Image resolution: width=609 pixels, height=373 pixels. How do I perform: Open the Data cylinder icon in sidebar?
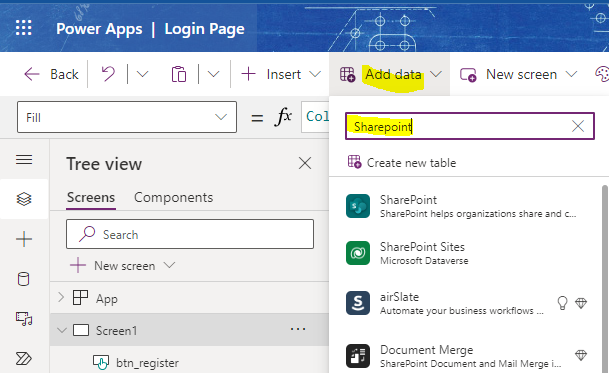click(x=24, y=279)
